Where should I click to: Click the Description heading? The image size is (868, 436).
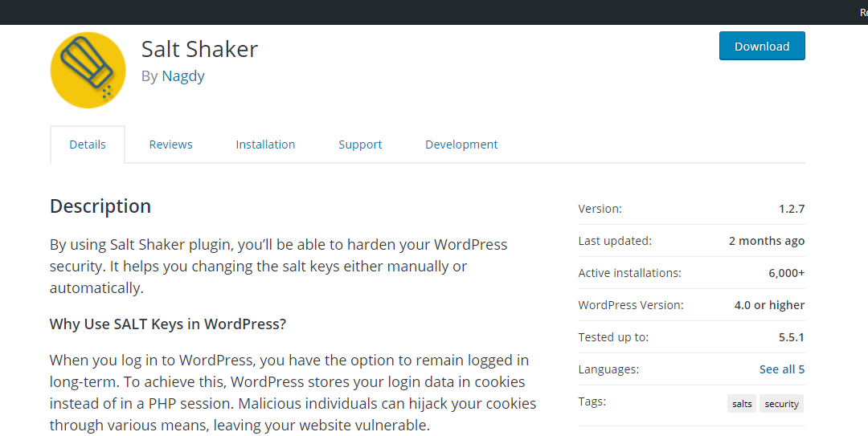pos(100,206)
